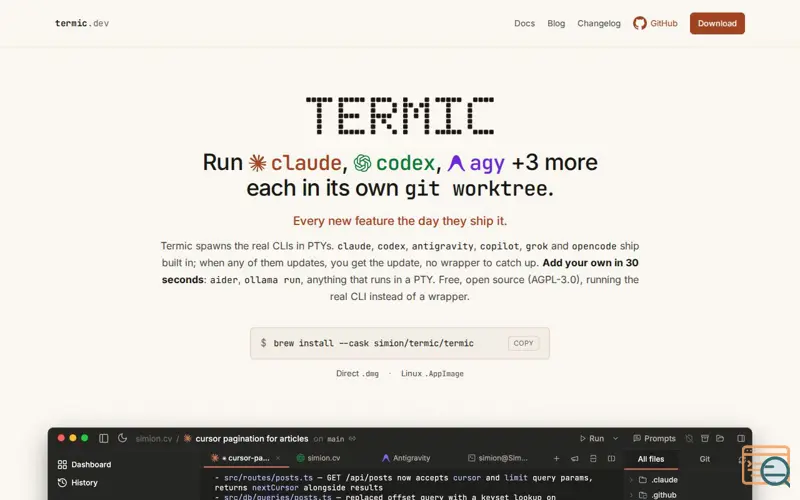
Task: Expand the Run dropdown chevron
Action: pyautogui.click(x=615, y=439)
